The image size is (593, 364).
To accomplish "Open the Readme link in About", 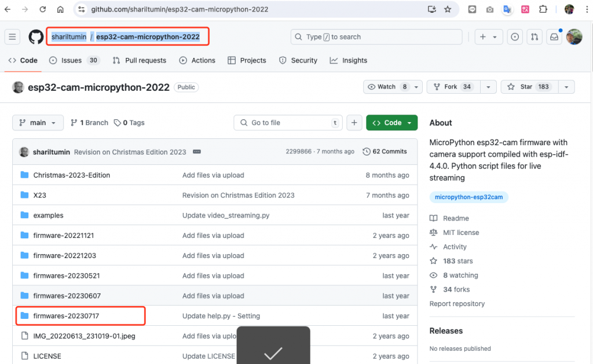I will [x=449, y=218].
